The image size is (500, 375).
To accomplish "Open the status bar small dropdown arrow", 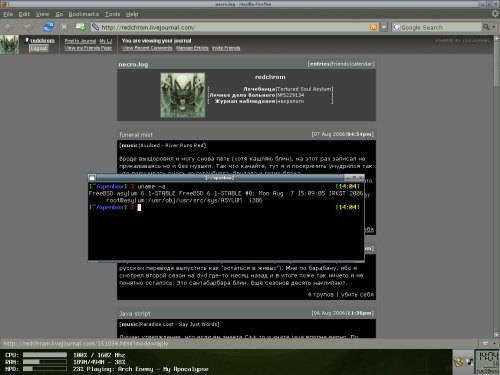I will [x=494, y=343].
